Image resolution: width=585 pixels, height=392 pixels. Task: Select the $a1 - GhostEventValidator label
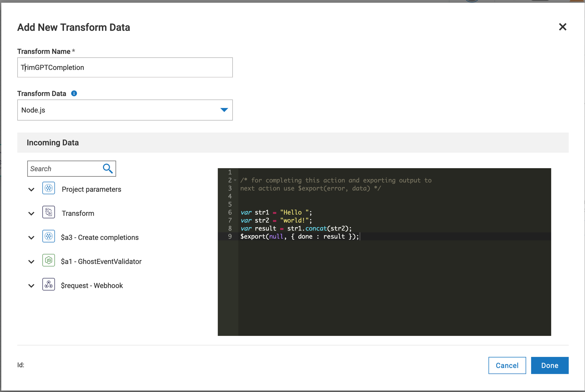pos(101,262)
